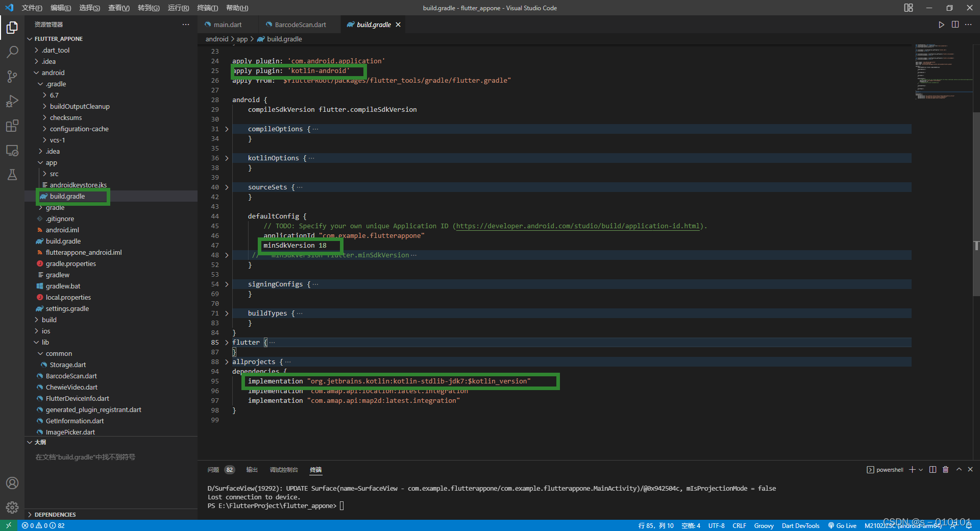Unfold allprojects block at line 88

point(227,362)
